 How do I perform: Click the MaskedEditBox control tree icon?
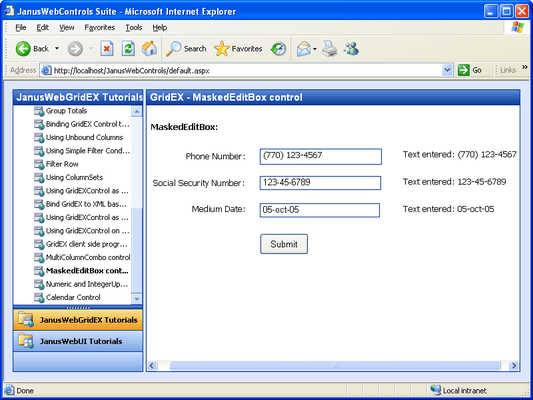point(39,271)
